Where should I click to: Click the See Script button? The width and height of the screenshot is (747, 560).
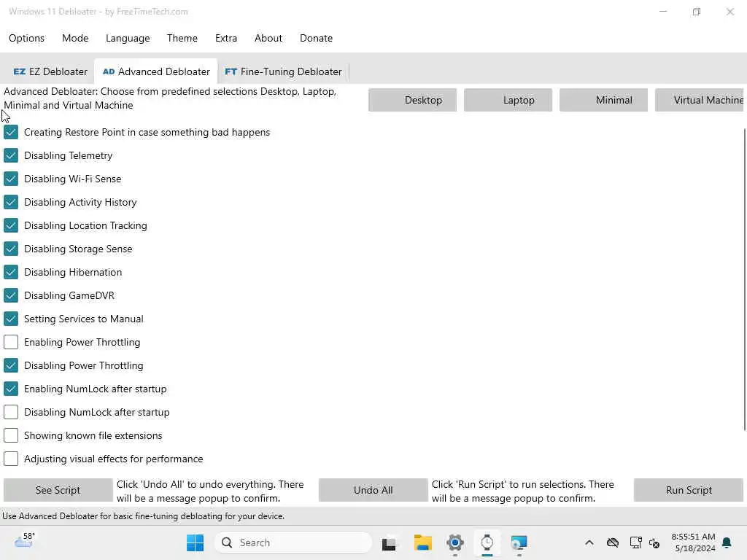[58, 490]
